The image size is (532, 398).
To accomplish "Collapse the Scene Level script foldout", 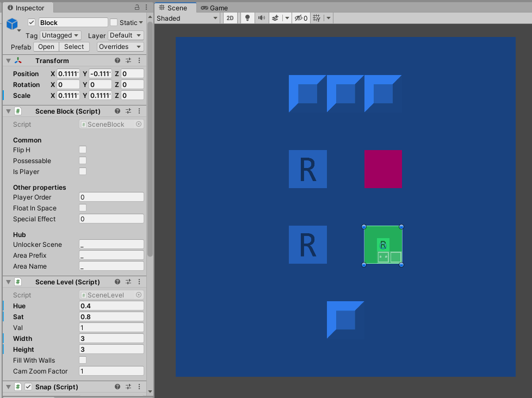I will pos(9,282).
